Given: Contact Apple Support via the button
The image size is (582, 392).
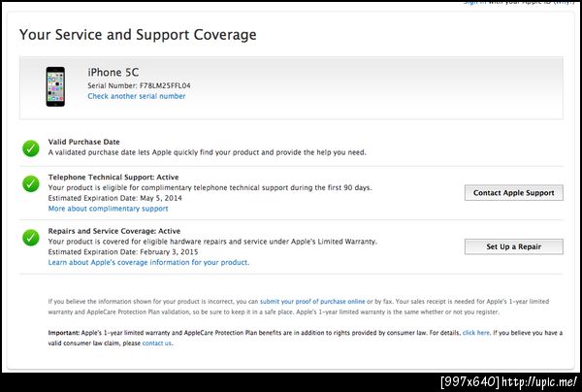Looking at the screenshot, I should 514,193.
